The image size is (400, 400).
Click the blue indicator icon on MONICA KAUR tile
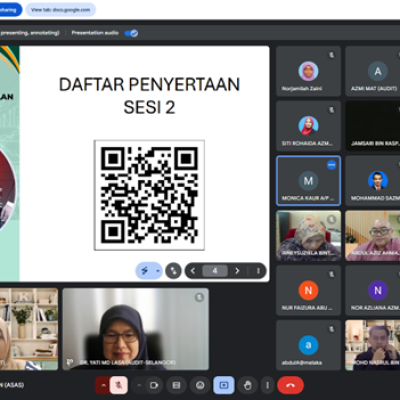(x=331, y=165)
